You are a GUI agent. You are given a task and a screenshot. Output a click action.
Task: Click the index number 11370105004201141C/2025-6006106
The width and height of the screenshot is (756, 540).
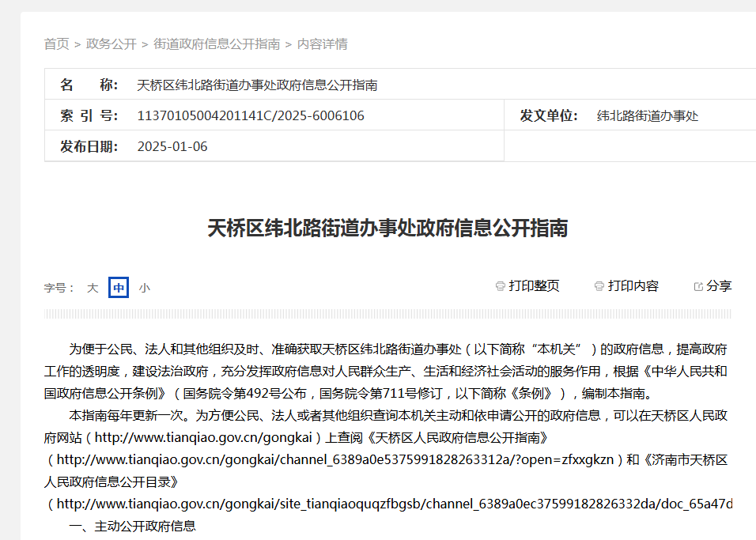point(251,116)
